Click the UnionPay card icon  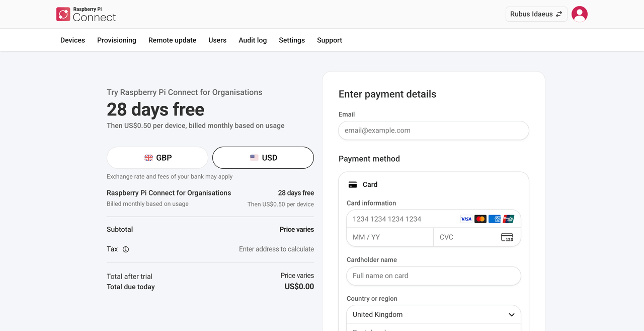(x=509, y=219)
